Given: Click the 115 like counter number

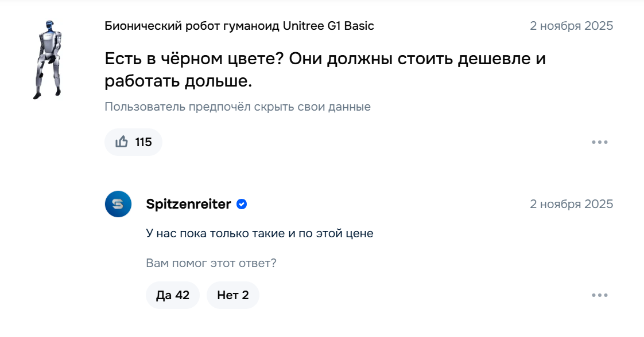Looking at the screenshot, I should tap(143, 142).
